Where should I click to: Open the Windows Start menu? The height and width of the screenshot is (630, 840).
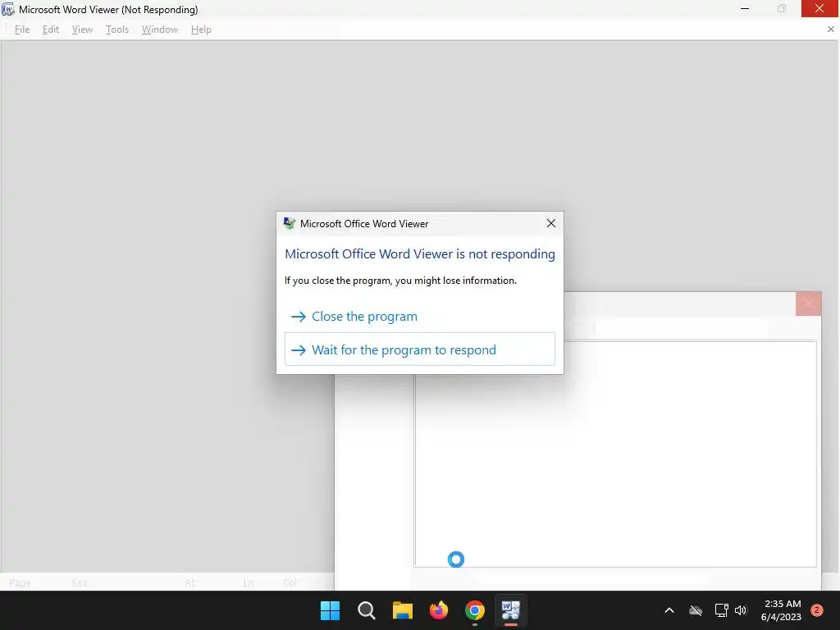[x=330, y=610]
